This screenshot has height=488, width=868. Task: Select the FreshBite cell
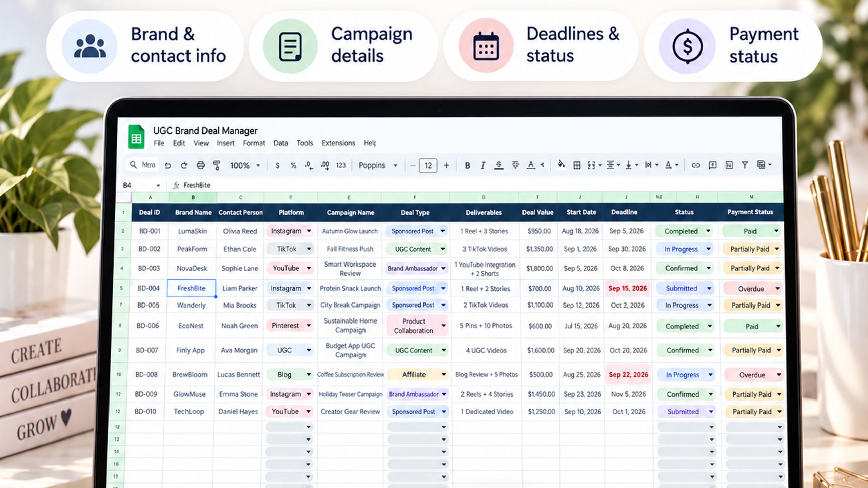click(191, 288)
